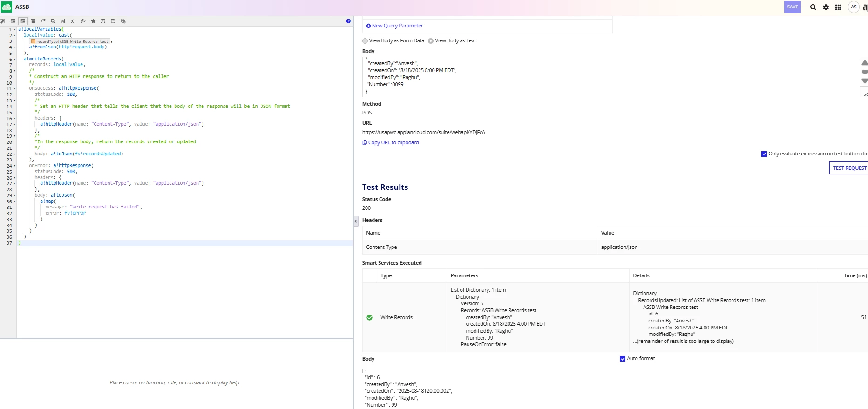
Task: Click the application/json header value cell
Action: click(732, 247)
